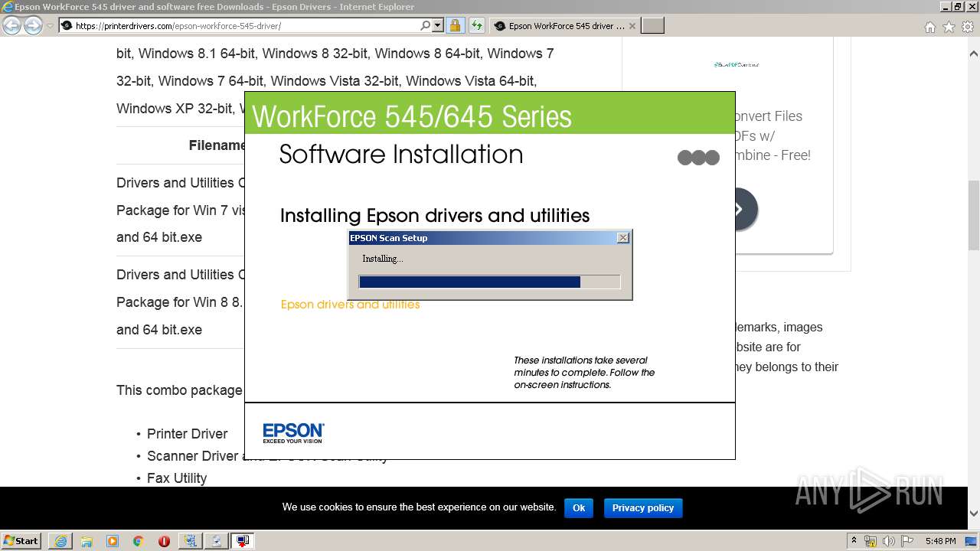Show hidden system tray icons
Screen dimensions: 980x551
[854, 541]
